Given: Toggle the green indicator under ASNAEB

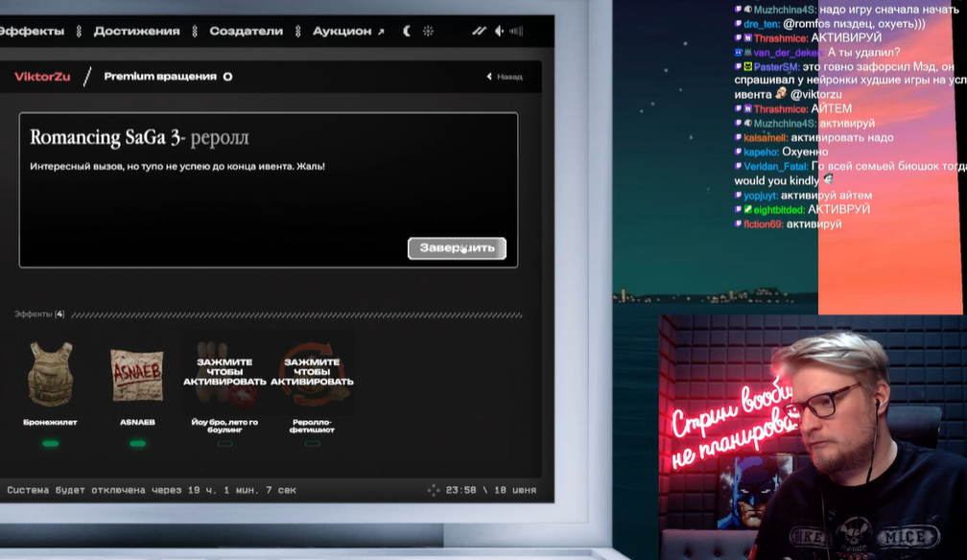Looking at the screenshot, I should coord(137,443).
